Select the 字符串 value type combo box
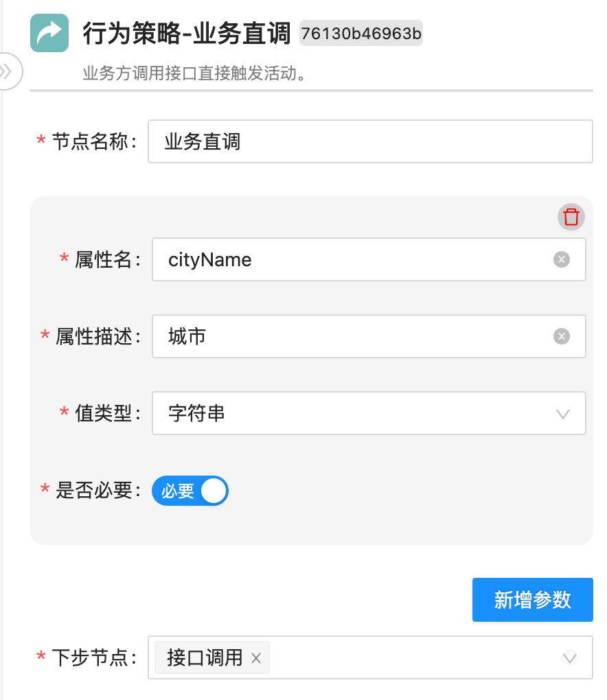 pyautogui.click(x=369, y=413)
